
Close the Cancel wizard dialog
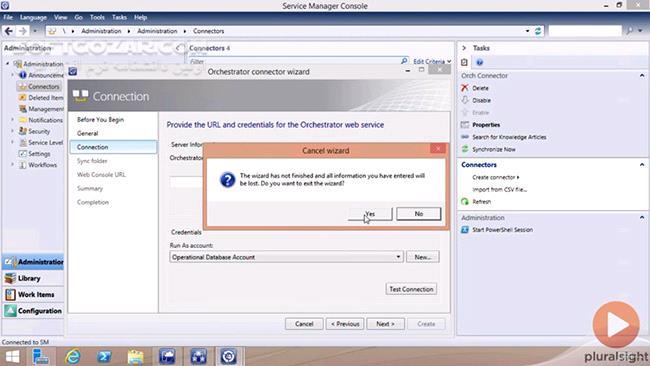pos(438,148)
